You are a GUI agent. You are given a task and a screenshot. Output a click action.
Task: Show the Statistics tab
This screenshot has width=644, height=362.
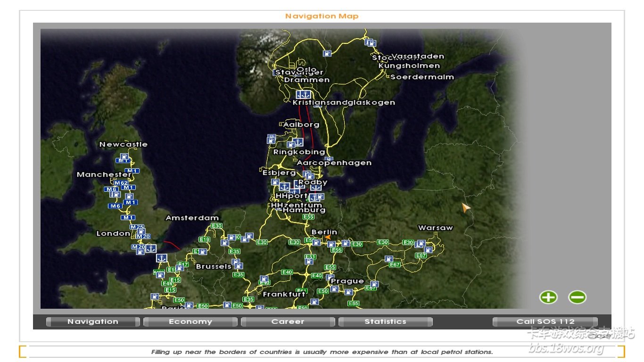385,322
